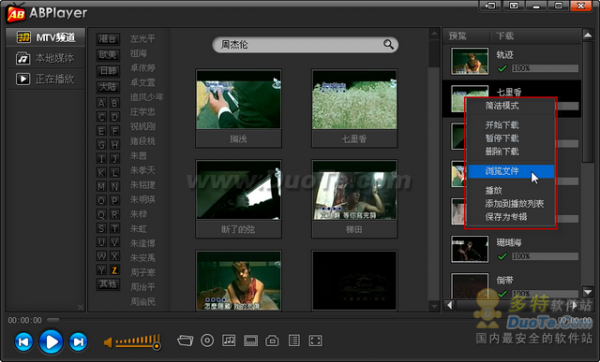Viewport: 600px width, 362px height.
Task: Click download list scroll up arrow
Action: coord(588,36)
